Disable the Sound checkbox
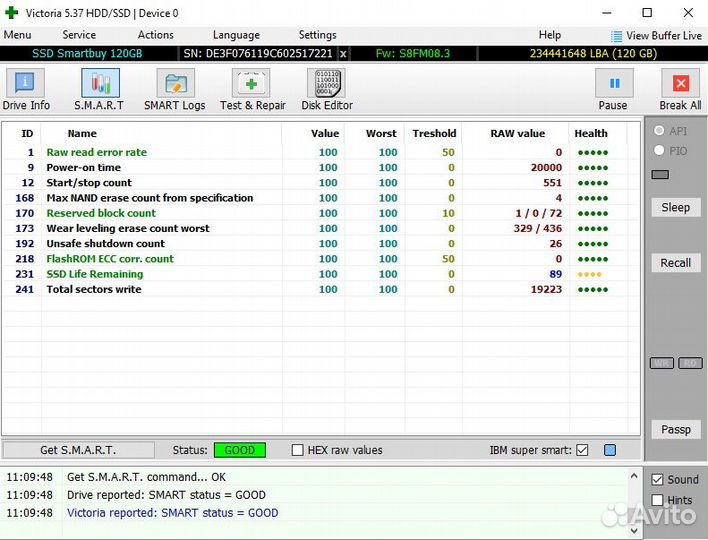Image resolution: width=708 pixels, height=540 pixels. (x=657, y=480)
